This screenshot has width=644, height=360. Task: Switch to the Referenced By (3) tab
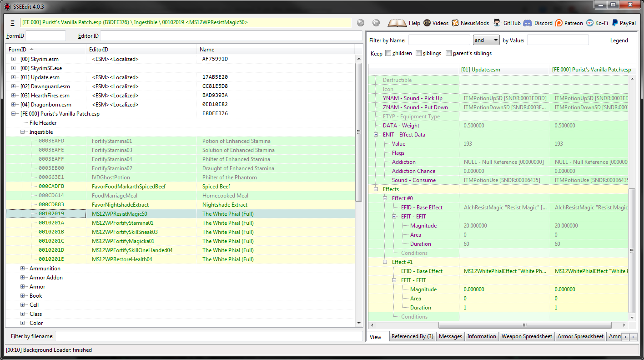[412, 336]
